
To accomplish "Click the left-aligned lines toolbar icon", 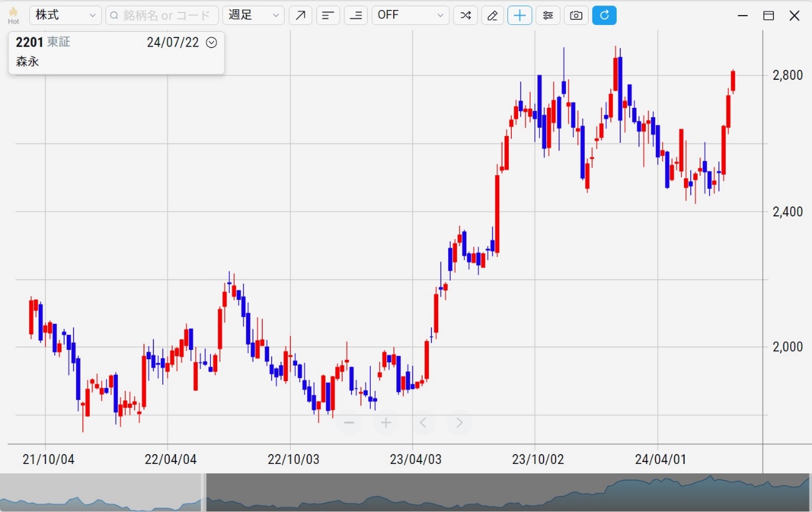I will (328, 15).
